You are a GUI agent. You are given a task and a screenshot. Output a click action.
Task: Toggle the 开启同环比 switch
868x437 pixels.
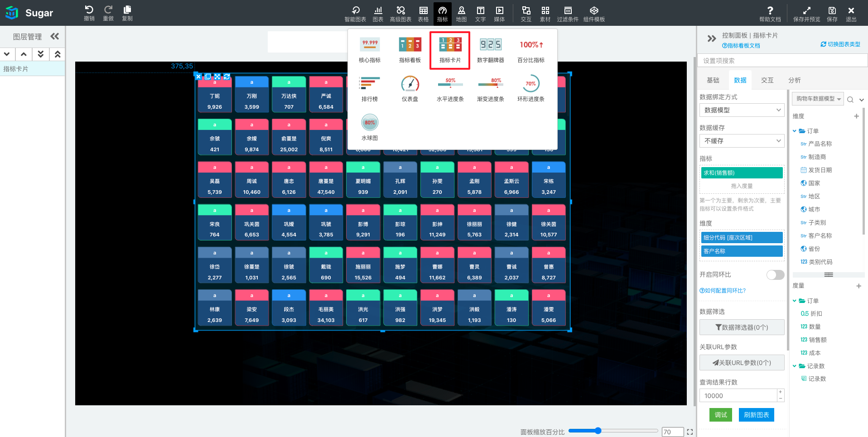775,275
